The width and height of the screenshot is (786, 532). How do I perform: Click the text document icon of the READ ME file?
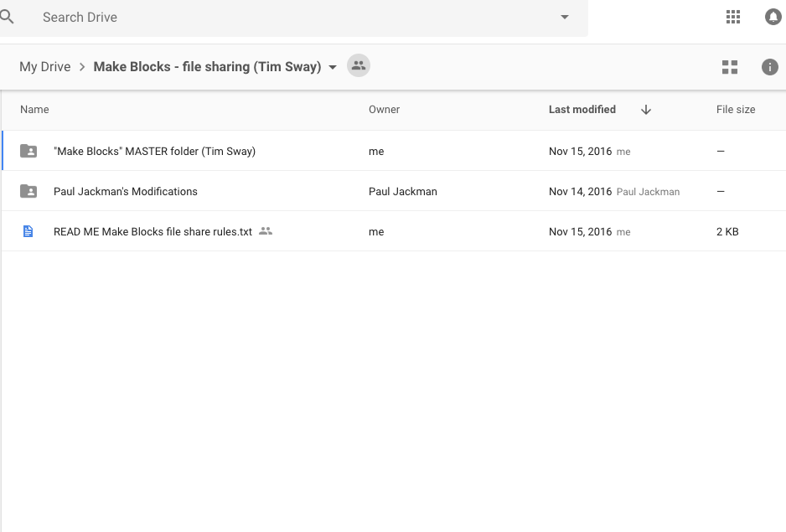pos(28,231)
